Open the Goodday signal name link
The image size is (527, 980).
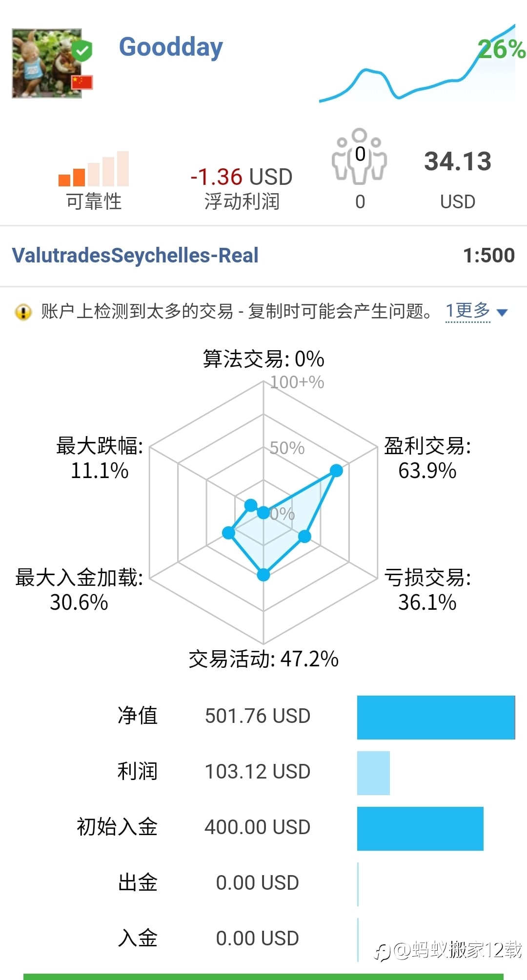pos(171,47)
